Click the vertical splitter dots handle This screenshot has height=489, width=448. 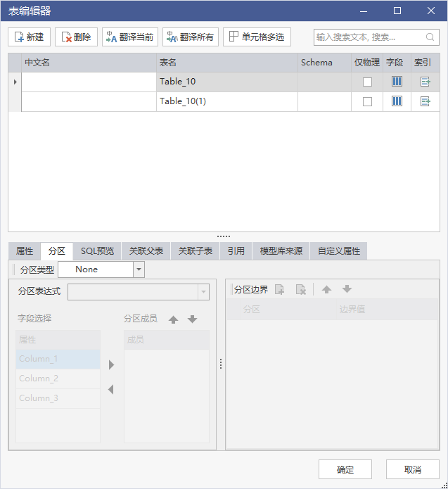pyautogui.click(x=221, y=364)
